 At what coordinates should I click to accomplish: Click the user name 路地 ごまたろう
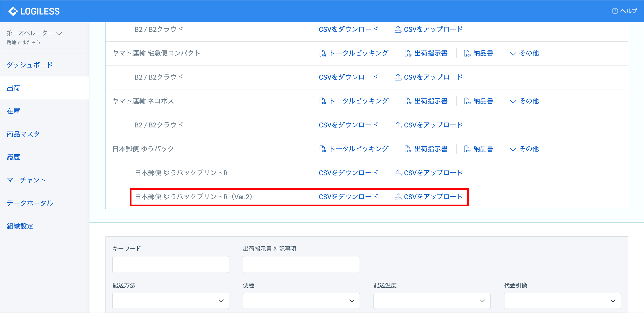point(23,42)
